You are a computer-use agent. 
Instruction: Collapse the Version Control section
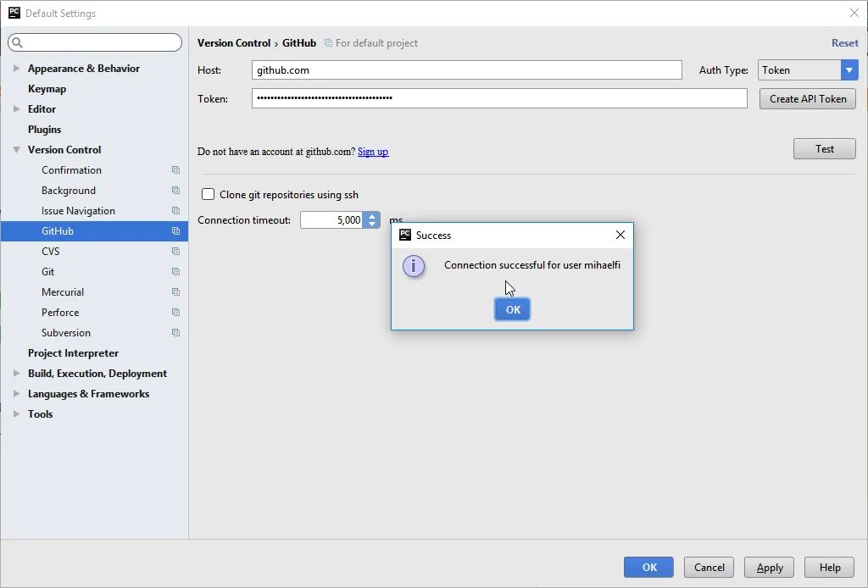click(x=17, y=150)
